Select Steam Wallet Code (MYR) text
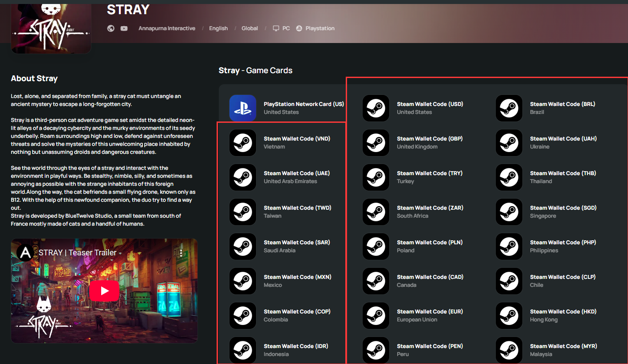This screenshot has height=364, width=628. pyautogui.click(x=564, y=346)
